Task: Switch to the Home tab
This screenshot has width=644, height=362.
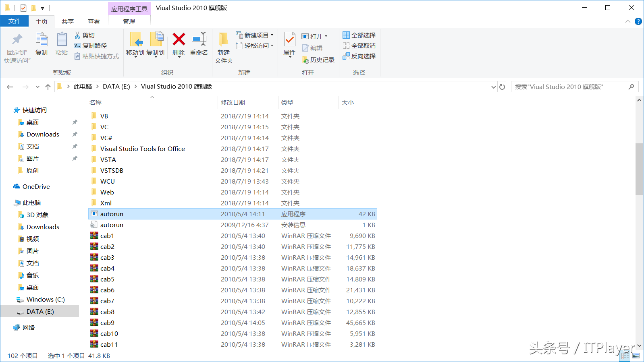Action: 42,21
